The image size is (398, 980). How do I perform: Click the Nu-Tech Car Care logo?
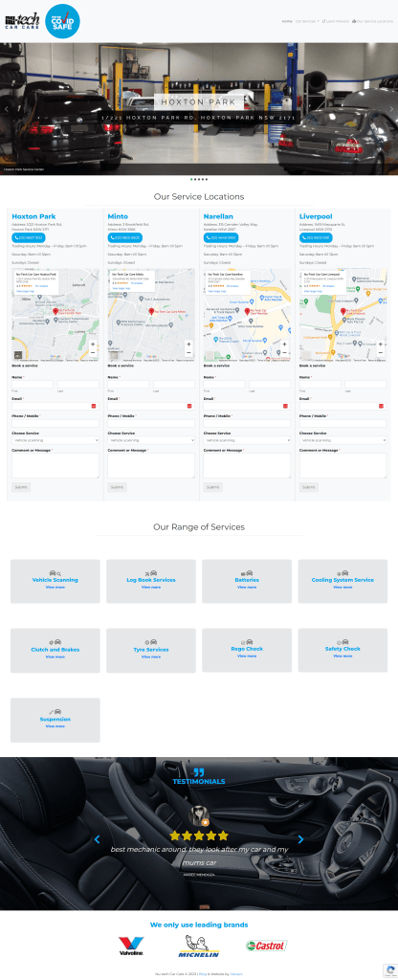pyautogui.click(x=23, y=21)
